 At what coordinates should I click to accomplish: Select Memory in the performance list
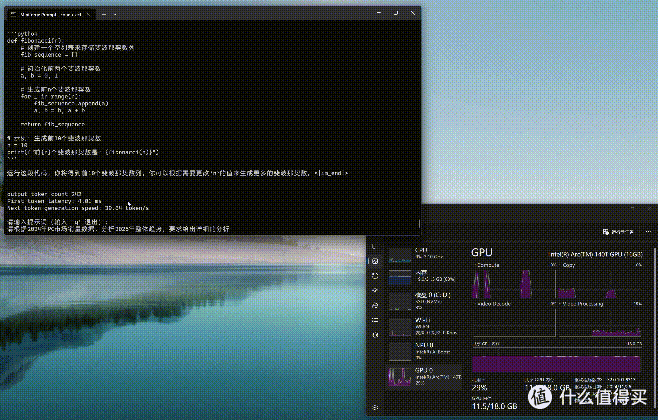pyautogui.click(x=424, y=277)
